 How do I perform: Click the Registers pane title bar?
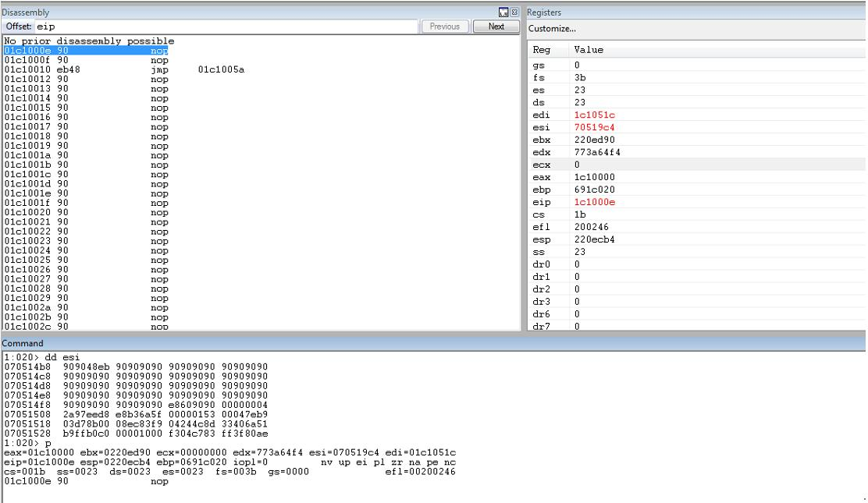(x=695, y=12)
